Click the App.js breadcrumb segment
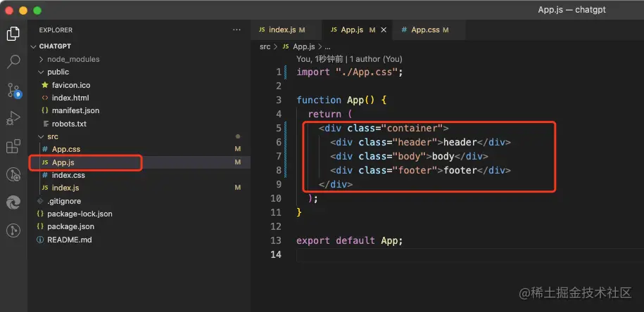This screenshot has height=312, width=644. click(303, 47)
